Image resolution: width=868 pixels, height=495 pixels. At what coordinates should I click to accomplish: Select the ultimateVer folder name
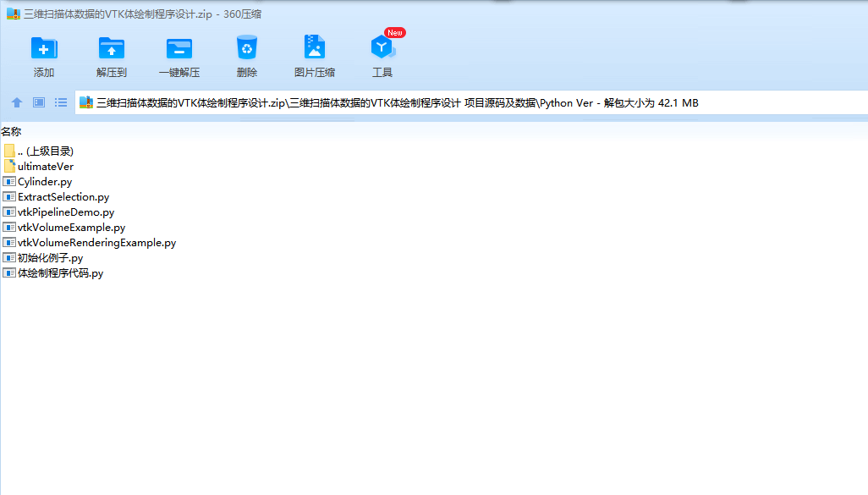coord(46,166)
